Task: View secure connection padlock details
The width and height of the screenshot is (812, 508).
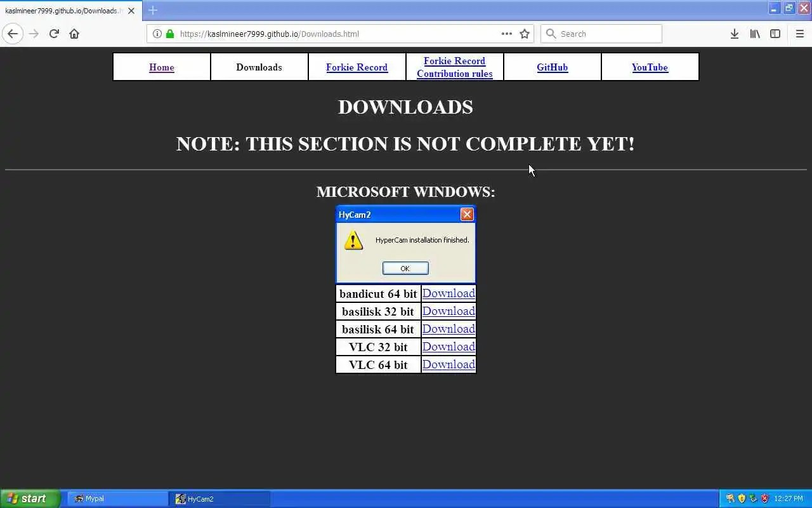Action: (x=169, y=34)
